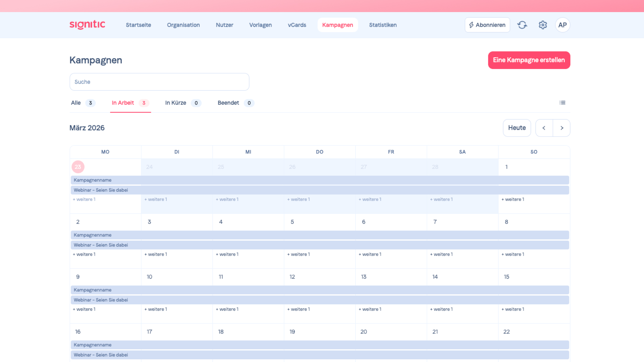Open settings via gear icon
This screenshot has width=644, height=362.
pyautogui.click(x=543, y=25)
